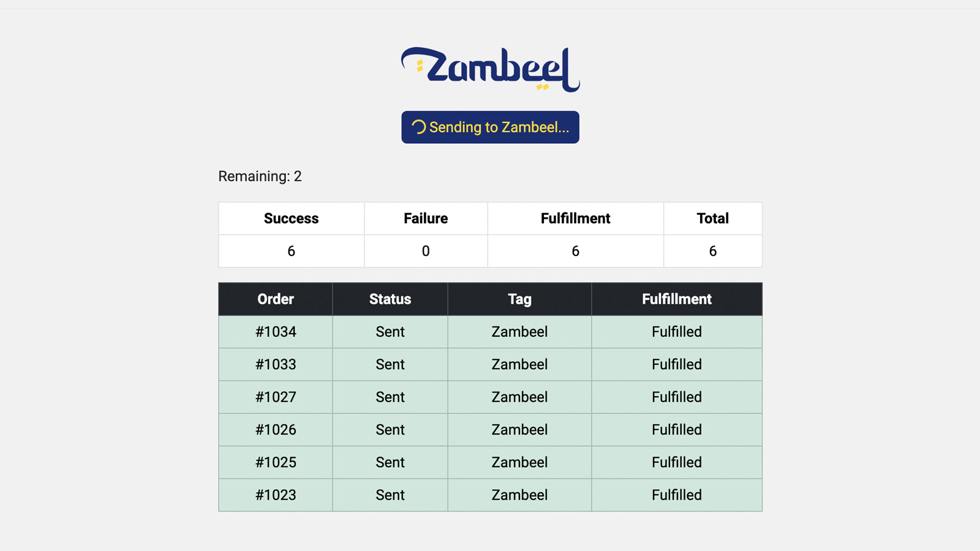Expand order #1027 row details
The width and height of the screenshot is (980, 551).
275,397
